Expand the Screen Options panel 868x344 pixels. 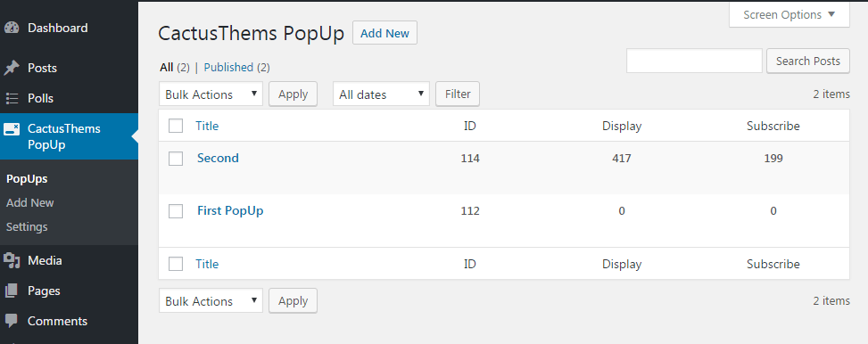(789, 14)
